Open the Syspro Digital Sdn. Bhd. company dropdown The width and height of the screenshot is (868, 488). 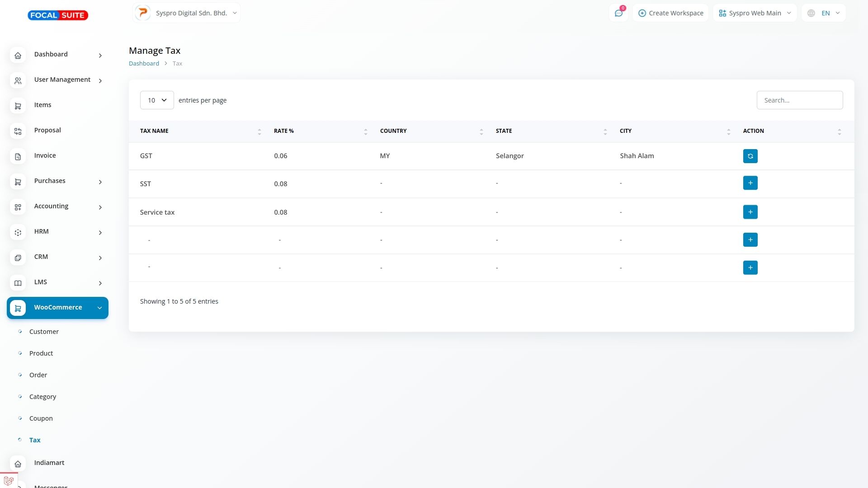pos(187,13)
